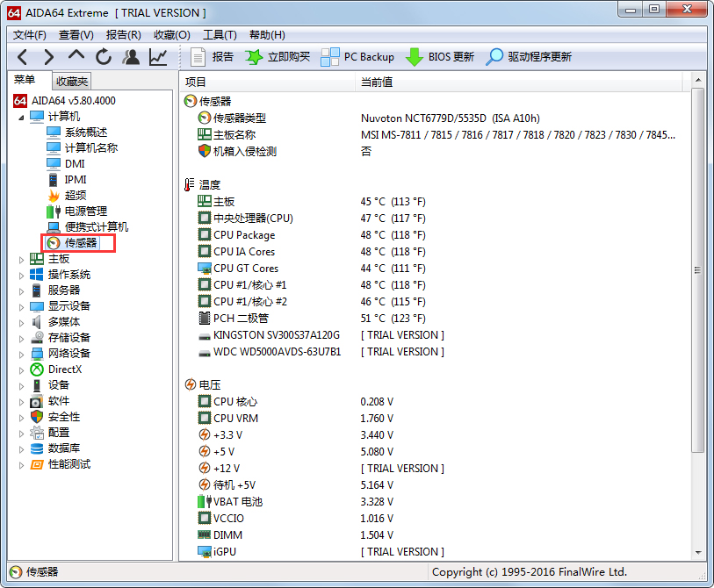Switch to the 菜单 tab

pos(25,80)
